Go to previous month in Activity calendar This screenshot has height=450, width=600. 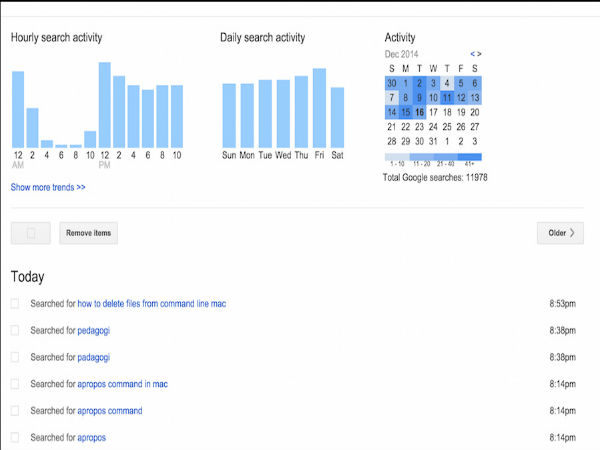pyautogui.click(x=472, y=54)
